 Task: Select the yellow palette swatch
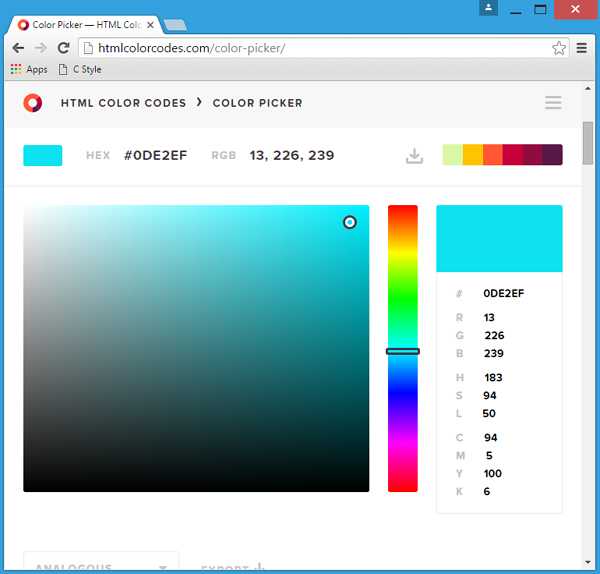(x=472, y=155)
